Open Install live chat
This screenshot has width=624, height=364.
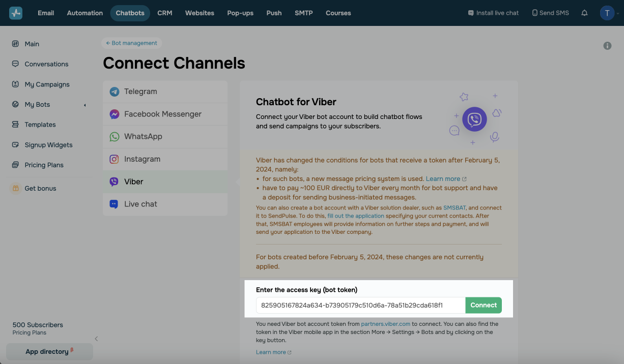tap(493, 13)
